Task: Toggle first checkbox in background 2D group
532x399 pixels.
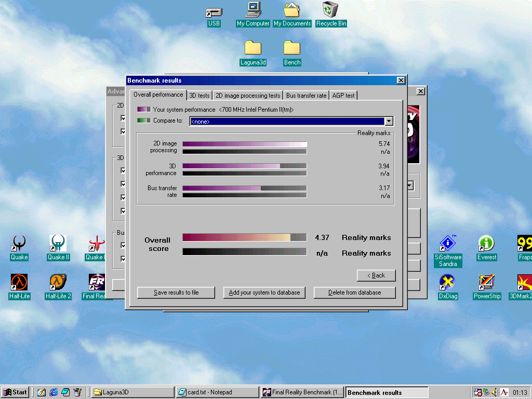Action: tap(123, 118)
